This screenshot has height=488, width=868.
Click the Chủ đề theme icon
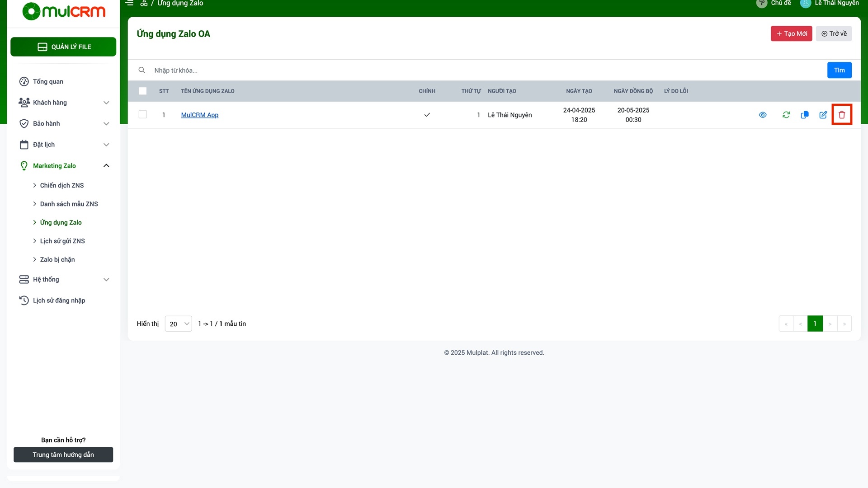[761, 4]
